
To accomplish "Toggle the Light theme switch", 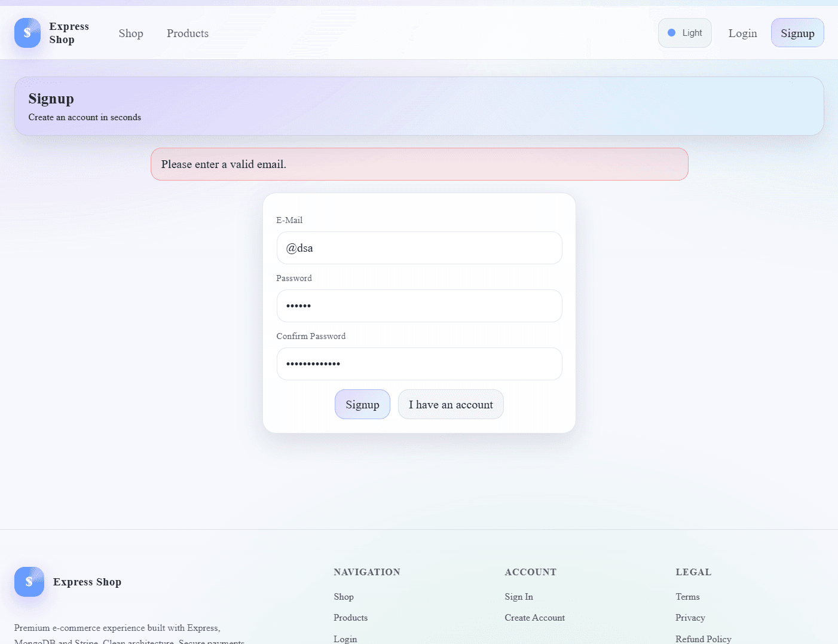I will point(684,33).
